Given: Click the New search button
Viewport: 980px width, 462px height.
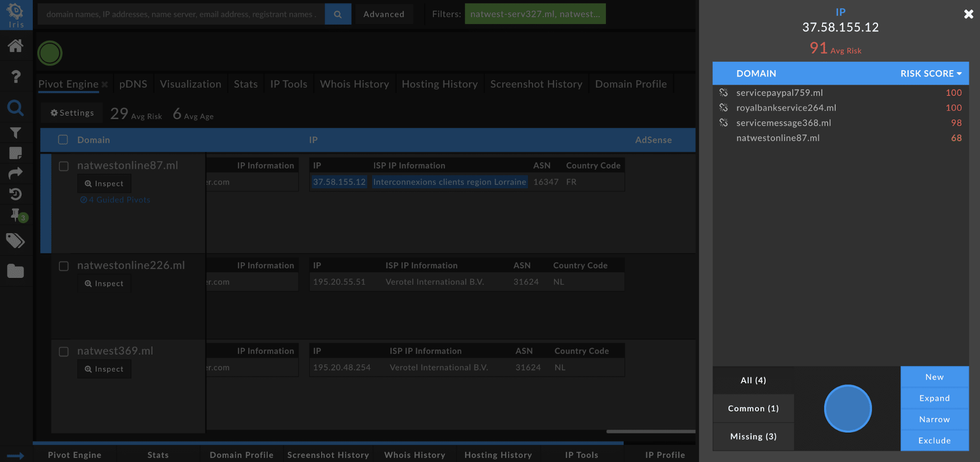Looking at the screenshot, I should (x=934, y=377).
